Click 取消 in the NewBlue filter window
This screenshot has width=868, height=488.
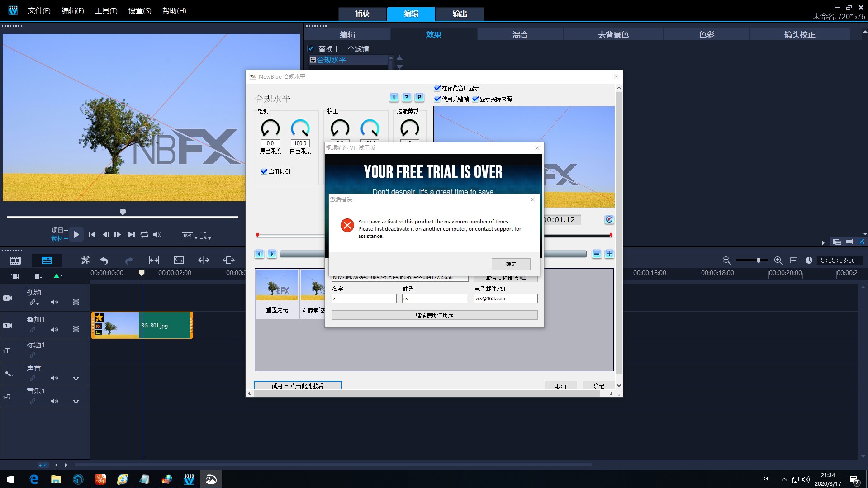(x=560, y=385)
